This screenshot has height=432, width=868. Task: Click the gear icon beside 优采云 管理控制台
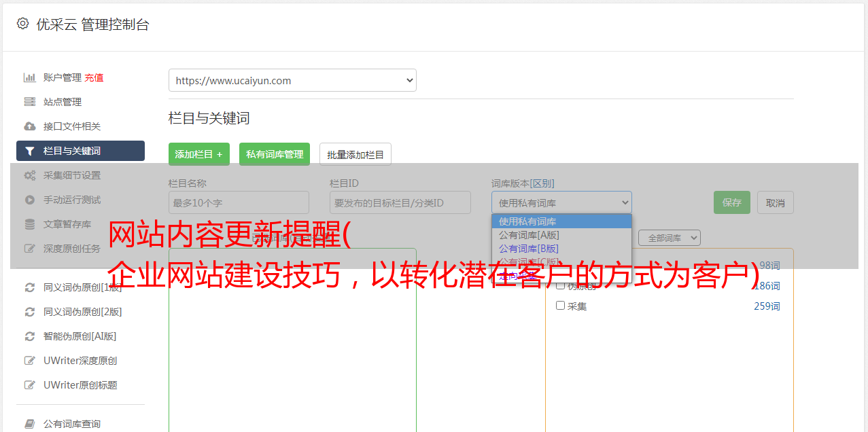[23, 24]
